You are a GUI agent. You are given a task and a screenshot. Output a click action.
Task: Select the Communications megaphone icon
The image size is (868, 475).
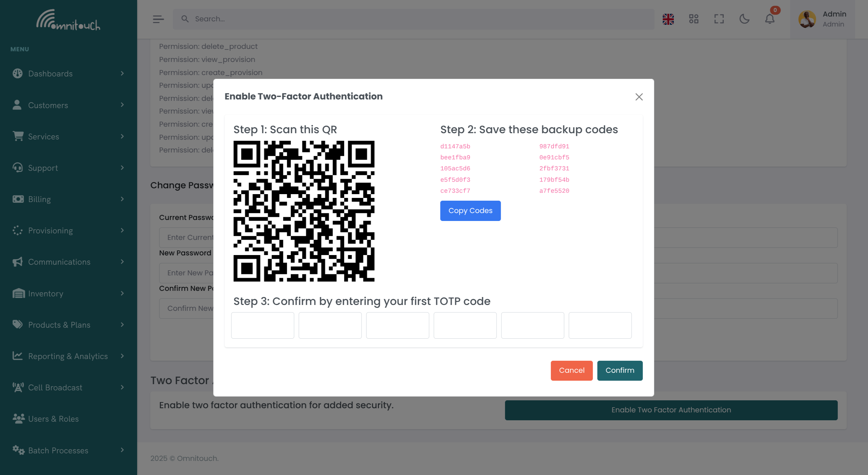(x=18, y=262)
